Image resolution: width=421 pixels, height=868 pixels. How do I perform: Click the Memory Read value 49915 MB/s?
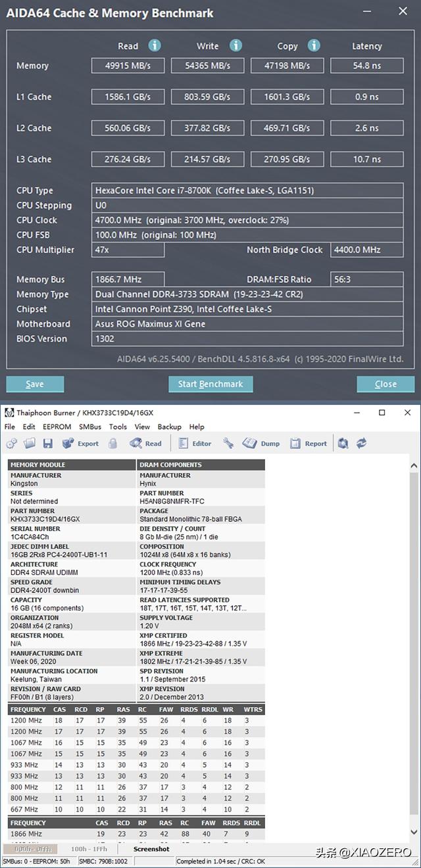(128, 66)
